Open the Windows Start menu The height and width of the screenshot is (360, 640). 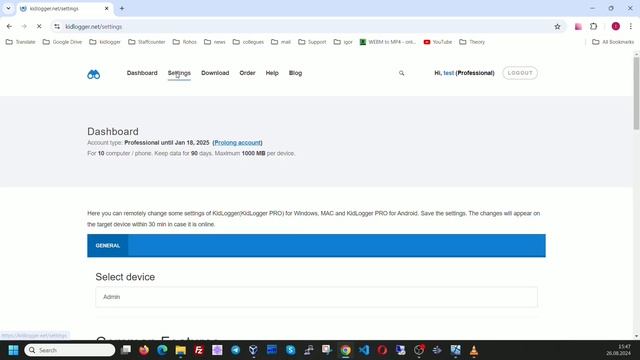(x=13, y=350)
